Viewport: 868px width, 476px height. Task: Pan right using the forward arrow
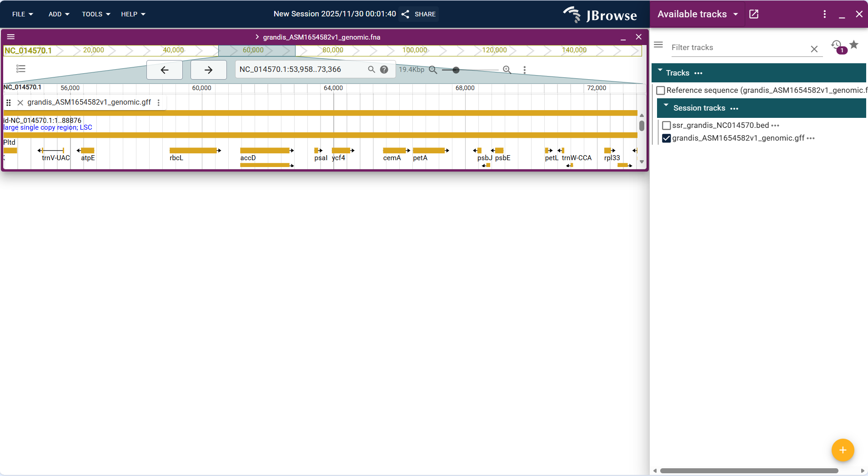click(208, 70)
